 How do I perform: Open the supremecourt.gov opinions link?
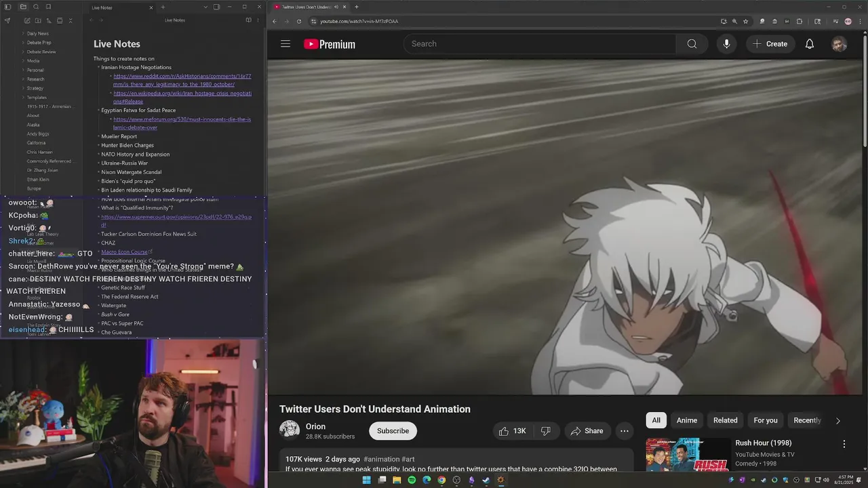click(176, 221)
